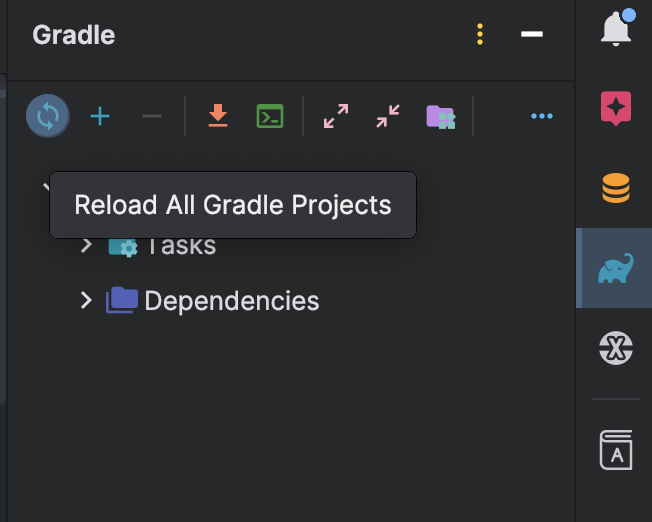Open the Notifications bell in the sidebar

pyautogui.click(x=617, y=27)
